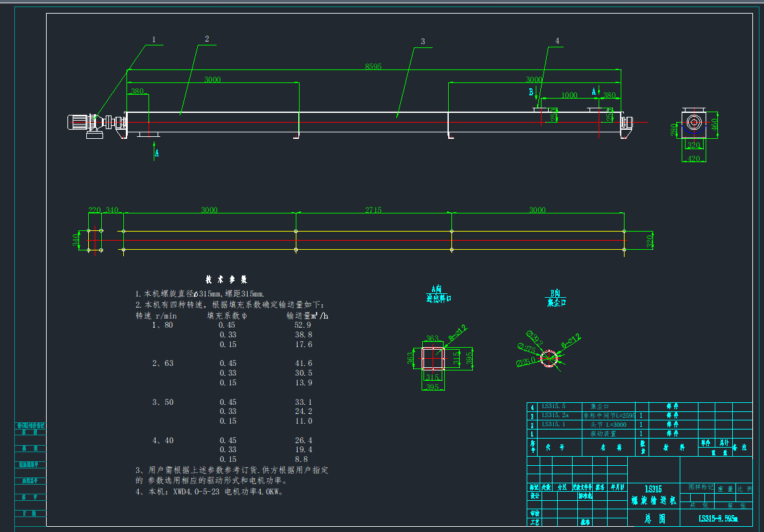Screen dimensions: 764x532
Task: Click the 8595 overall length dimension
Action: pos(373,66)
